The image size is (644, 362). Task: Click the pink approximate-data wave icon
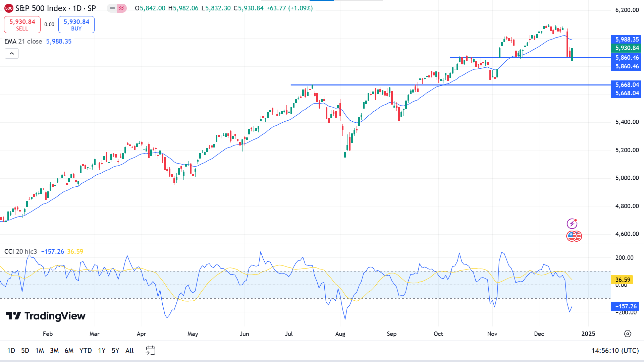point(121,8)
